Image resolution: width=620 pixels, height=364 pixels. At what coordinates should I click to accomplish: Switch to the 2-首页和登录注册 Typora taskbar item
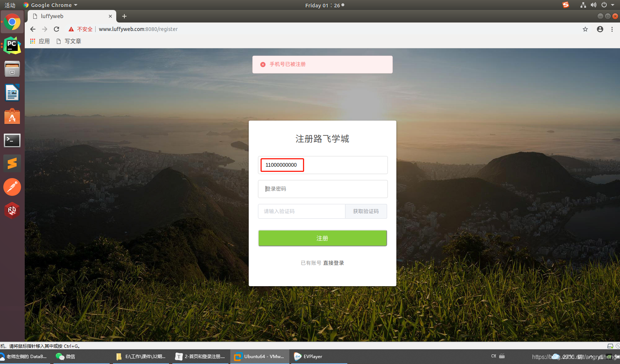pyautogui.click(x=200, y=357)
